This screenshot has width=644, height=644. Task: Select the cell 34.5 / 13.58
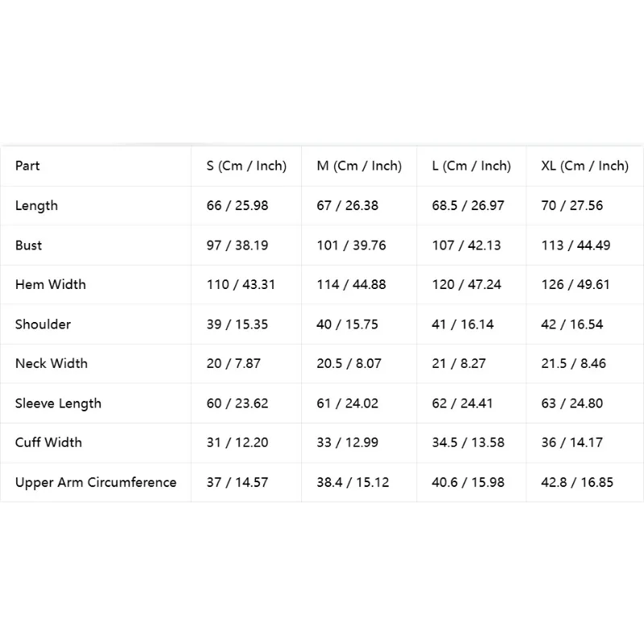click(x=468, y=442)
